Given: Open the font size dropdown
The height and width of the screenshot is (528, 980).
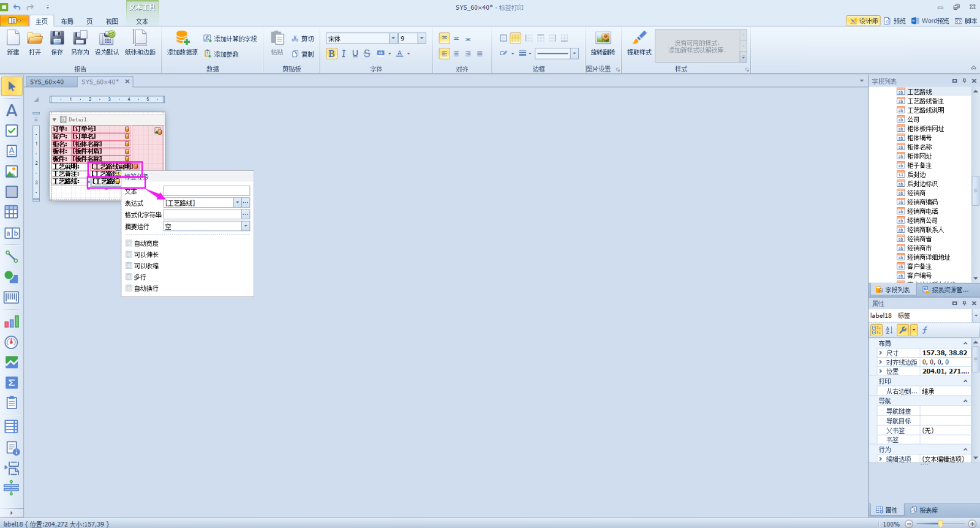Looking at the screenshot, I should (x=422, y=39).
